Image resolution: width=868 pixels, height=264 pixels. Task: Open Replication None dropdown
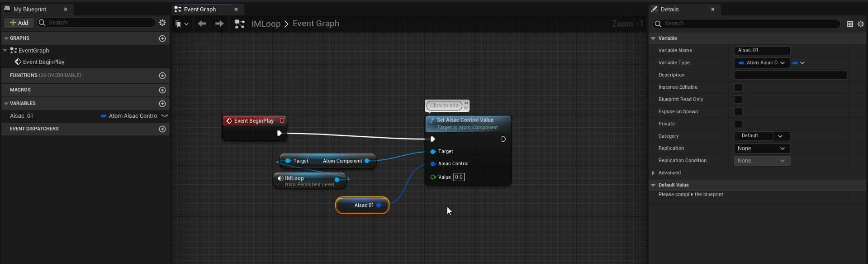762,149
